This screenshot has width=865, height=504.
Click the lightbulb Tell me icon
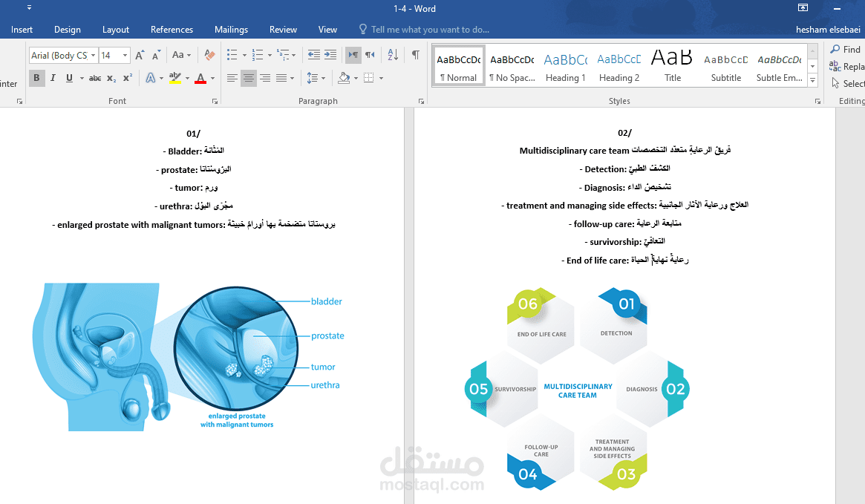362,29
